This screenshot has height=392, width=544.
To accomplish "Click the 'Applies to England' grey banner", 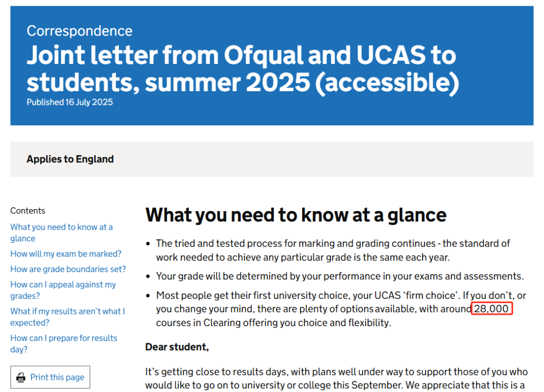I will pos(271,159).
